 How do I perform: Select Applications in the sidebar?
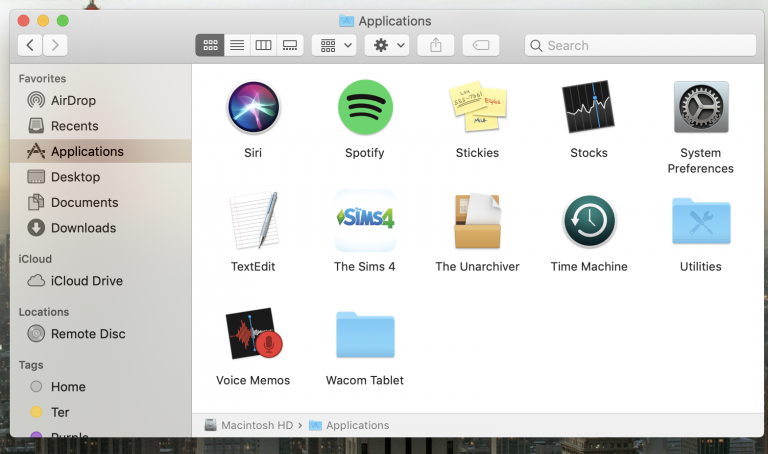click(x=100, y=151)
